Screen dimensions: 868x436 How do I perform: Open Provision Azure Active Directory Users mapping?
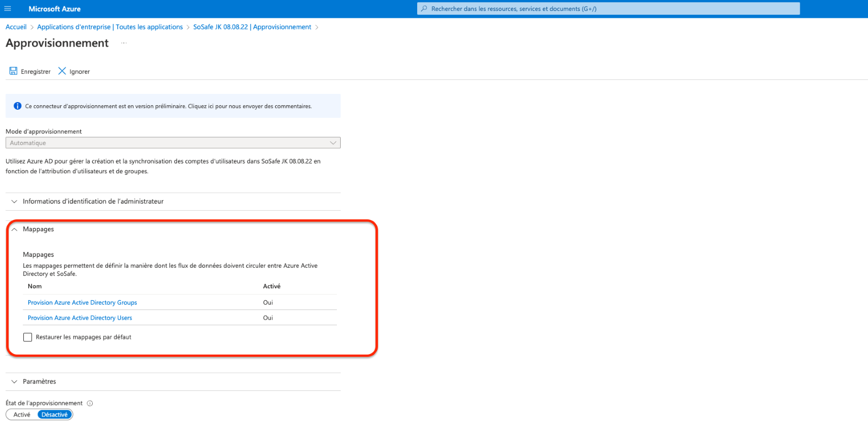(80, 318)
